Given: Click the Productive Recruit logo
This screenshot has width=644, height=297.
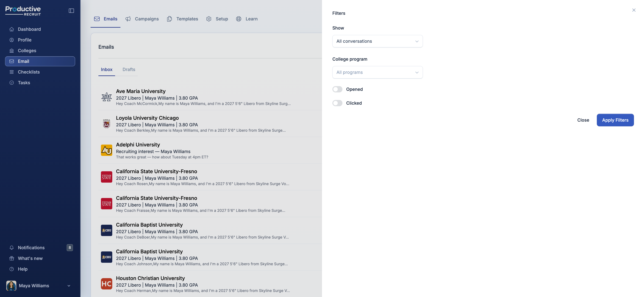Looking at the screenshot, I should point(23,11).
